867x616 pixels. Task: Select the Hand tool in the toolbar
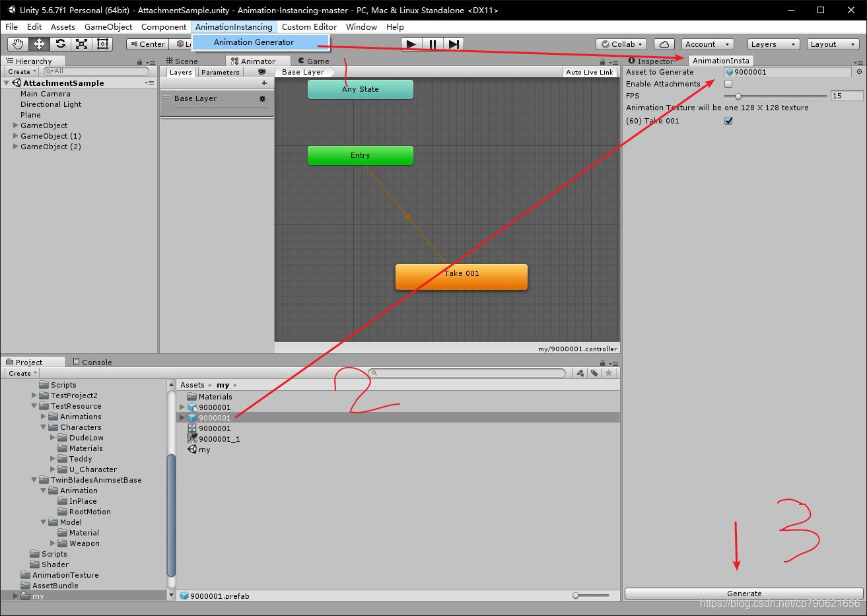[17, 44]
